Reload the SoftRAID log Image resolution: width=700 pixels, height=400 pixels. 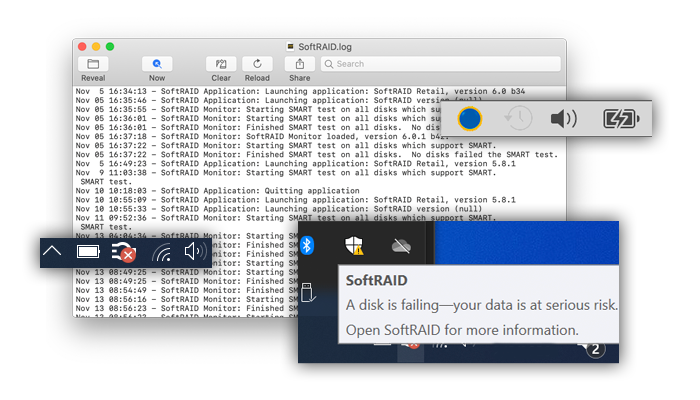pyautogui.click(x=257, y=64)
